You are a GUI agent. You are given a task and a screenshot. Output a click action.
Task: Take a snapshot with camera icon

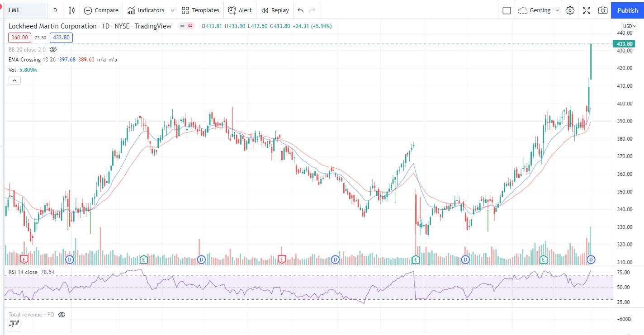[x=602, y=10]
